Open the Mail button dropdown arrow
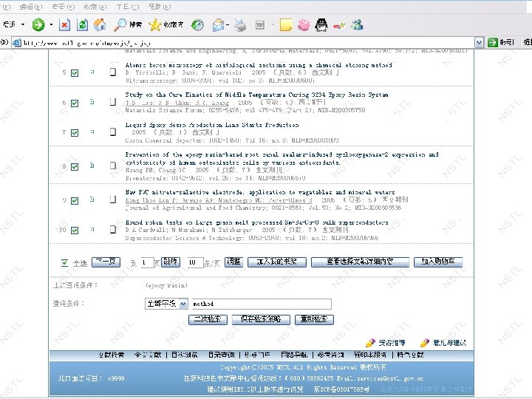 tap(228, 25)
